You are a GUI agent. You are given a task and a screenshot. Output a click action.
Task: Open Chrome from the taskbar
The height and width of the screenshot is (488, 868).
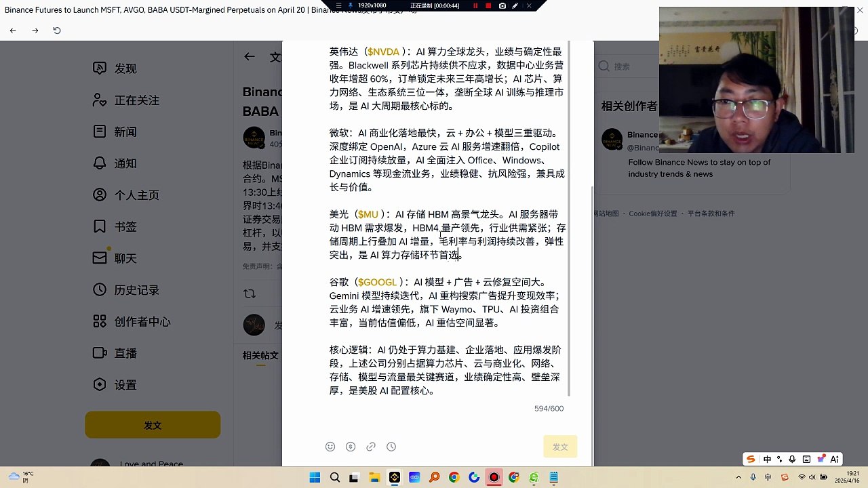(454, 478)
